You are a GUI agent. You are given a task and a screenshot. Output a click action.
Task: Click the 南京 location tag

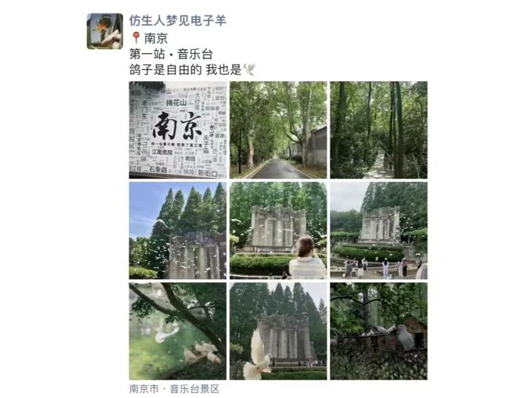(156, 38)
